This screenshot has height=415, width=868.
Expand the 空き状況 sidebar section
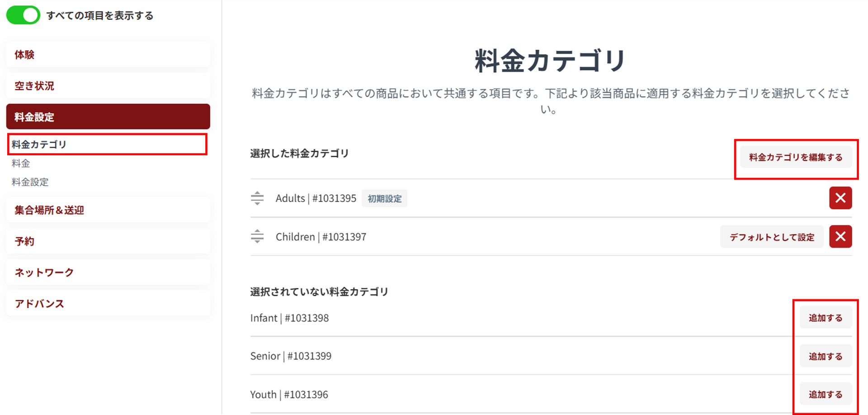[x=108, y=86]
